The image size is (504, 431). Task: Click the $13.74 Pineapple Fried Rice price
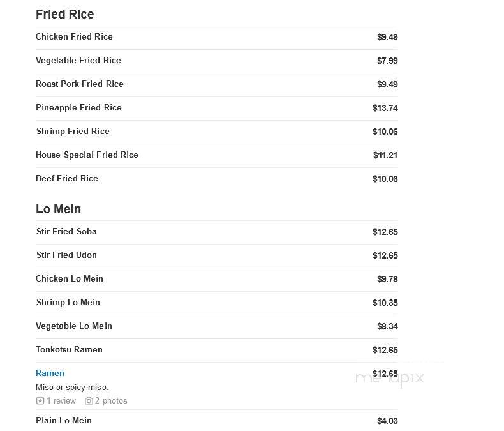point(385,108)
